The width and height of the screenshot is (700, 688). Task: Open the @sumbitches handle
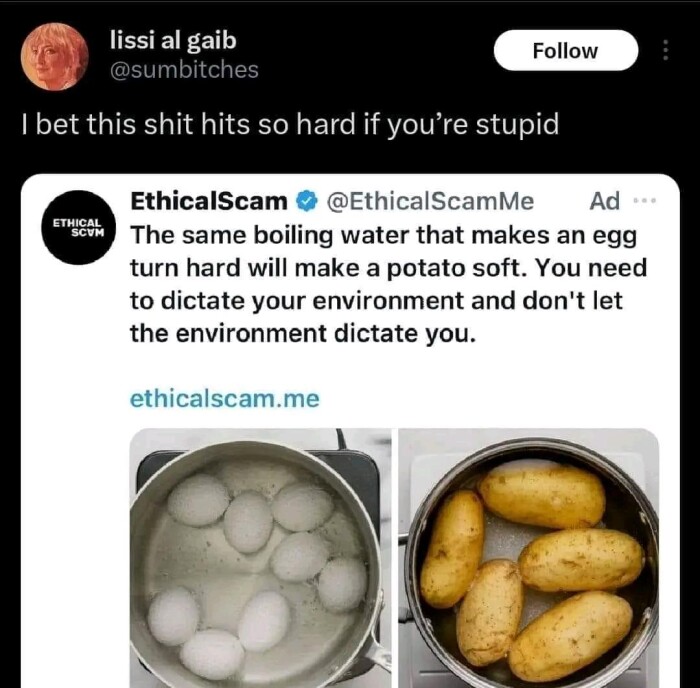tap(183, 69)
